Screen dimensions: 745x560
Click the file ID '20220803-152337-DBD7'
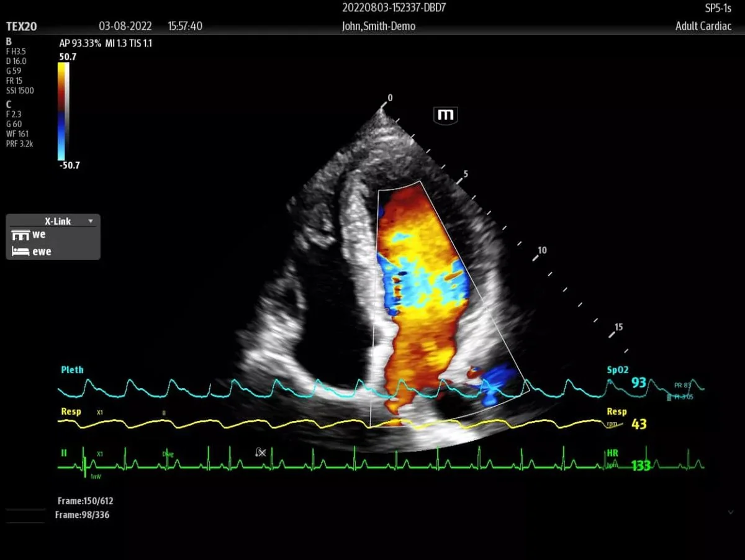394,8
